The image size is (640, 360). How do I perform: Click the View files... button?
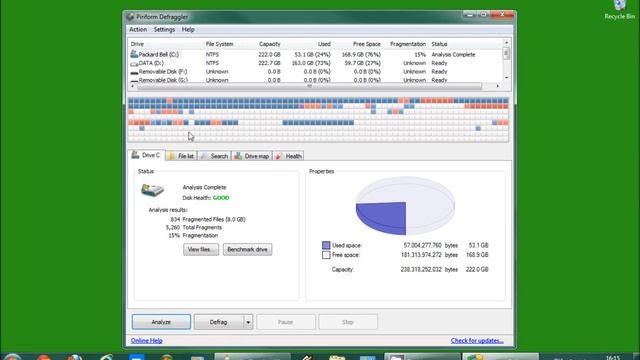(x=201, y=249)
